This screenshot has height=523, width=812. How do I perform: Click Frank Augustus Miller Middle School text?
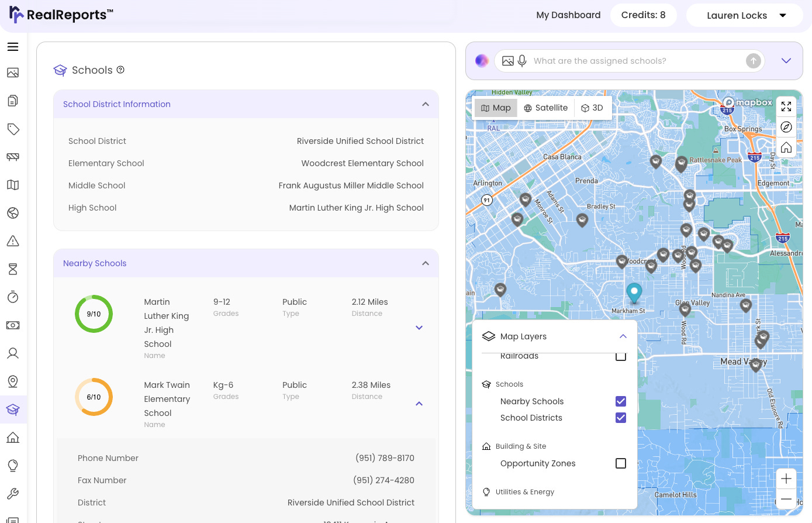coord(351,185)
